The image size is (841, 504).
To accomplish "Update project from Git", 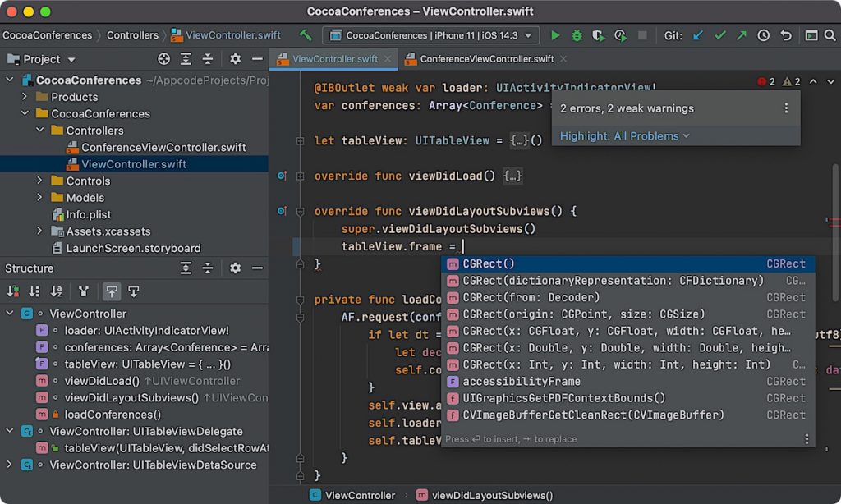I will click(697, 36).
